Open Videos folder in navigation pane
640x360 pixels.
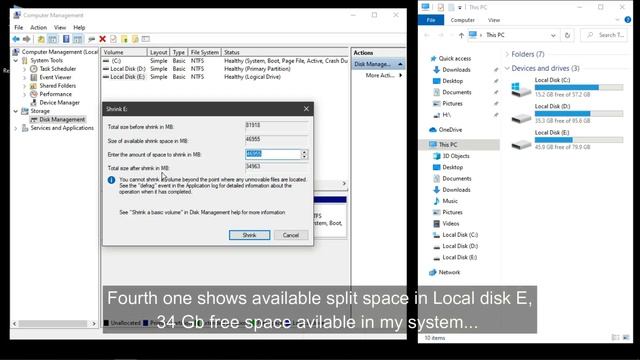(x=451, y=224)
